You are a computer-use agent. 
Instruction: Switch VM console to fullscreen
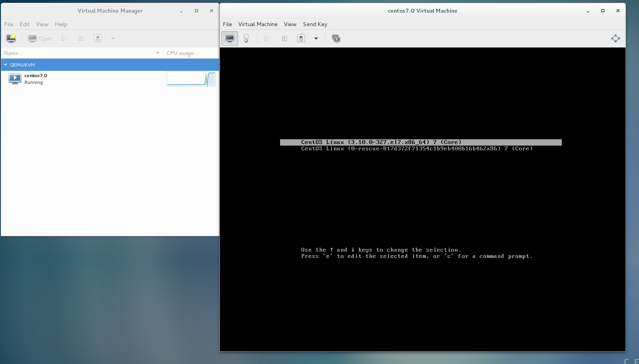pos(616,38)
